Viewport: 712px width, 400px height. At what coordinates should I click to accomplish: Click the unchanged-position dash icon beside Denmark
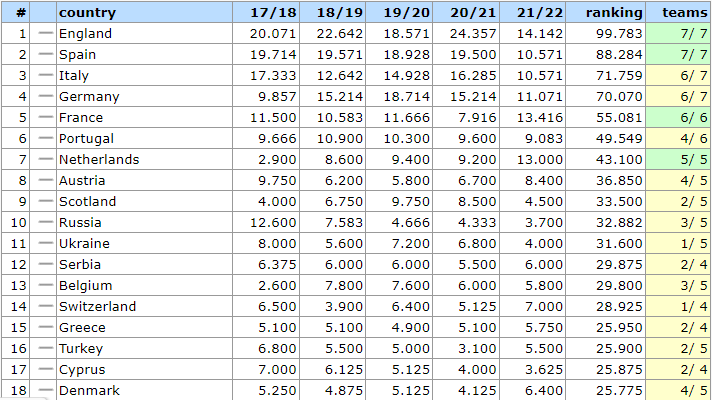pyautogui.click(x=45, y=390)
